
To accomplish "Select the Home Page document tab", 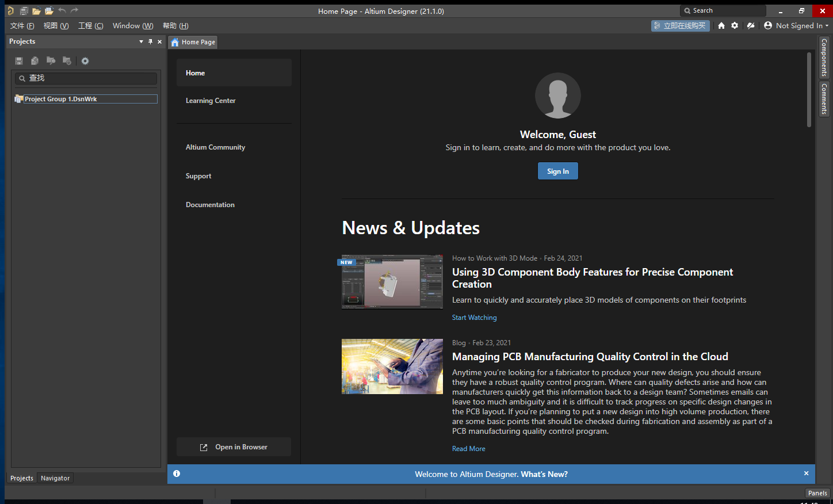I will 193,42.
